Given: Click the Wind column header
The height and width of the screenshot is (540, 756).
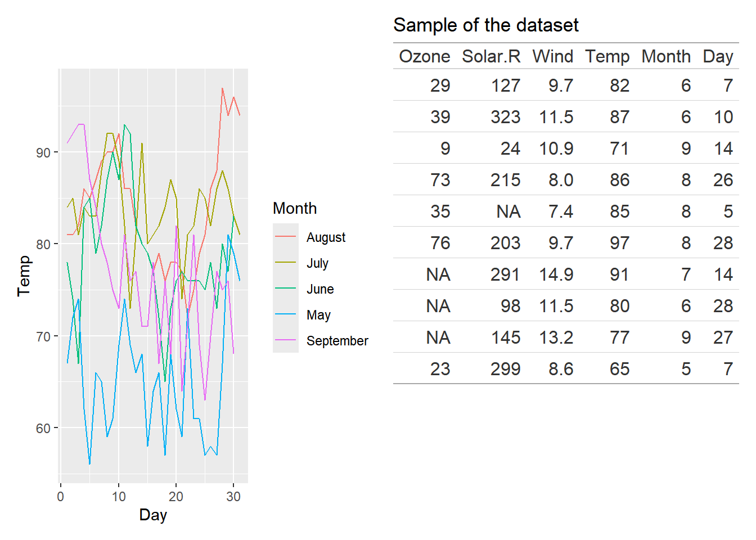Looking at the screenshot, I should (552, 56).
